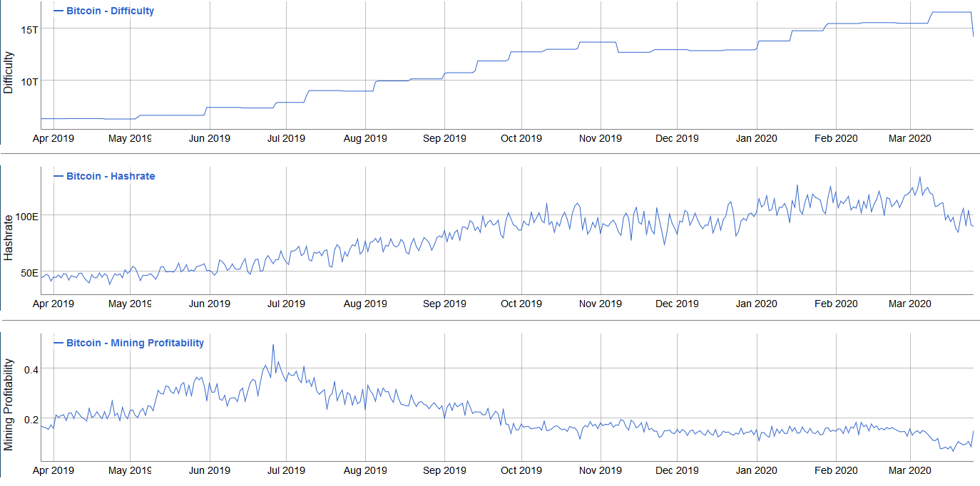Click the Bitcoin - Mining Profitability legend label
The image size is (980, 486).
[x=135, y=343]
